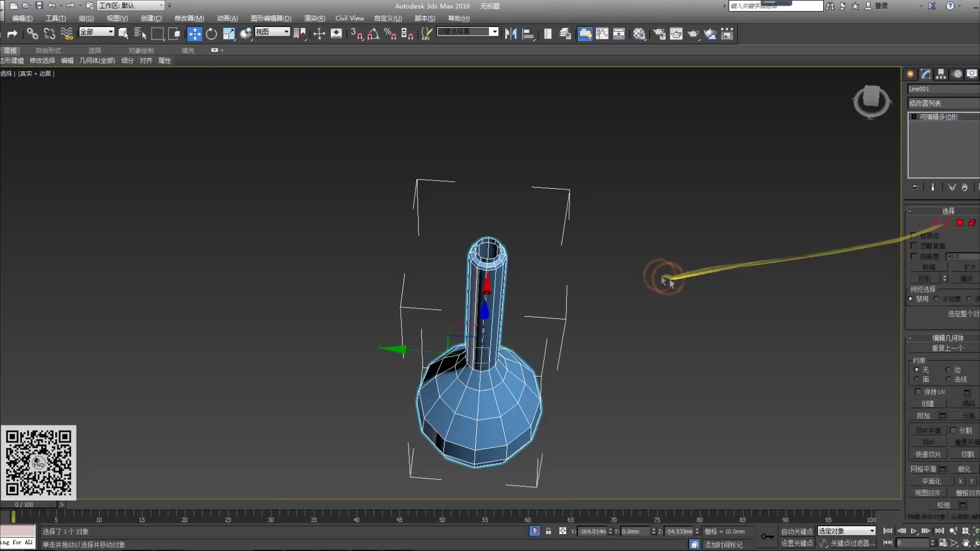Click the Select and Link chain icon

(32, 34)
